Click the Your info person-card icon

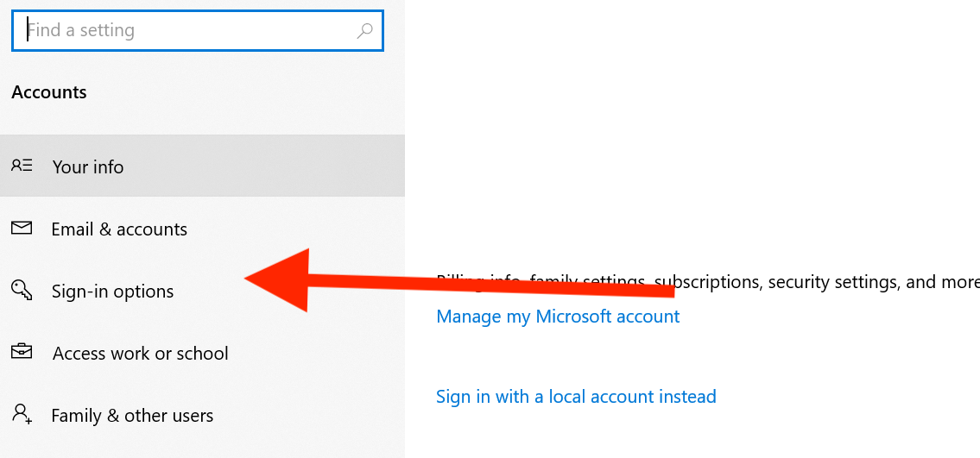(22, 166)
